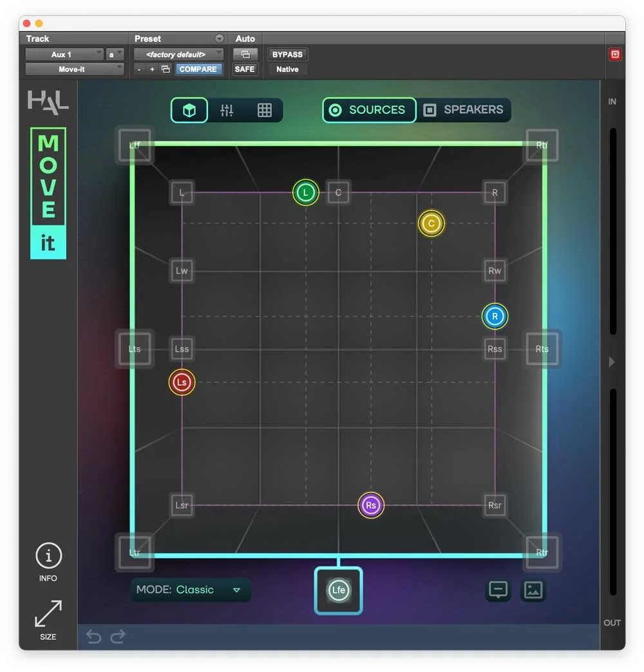Image resolution: width=644 pixels, height=672 pixels.
Task: Click the next preset plus button
Action: click(x=152, y=69)
